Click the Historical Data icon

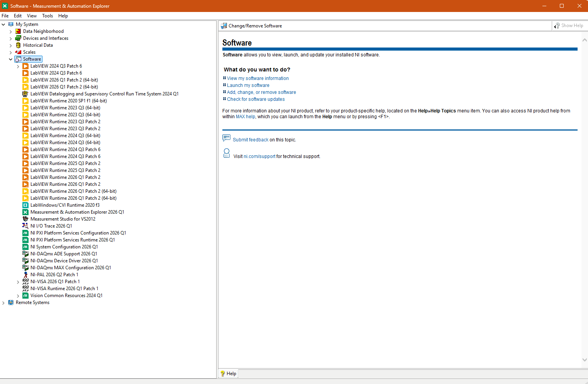click(18, 45)
